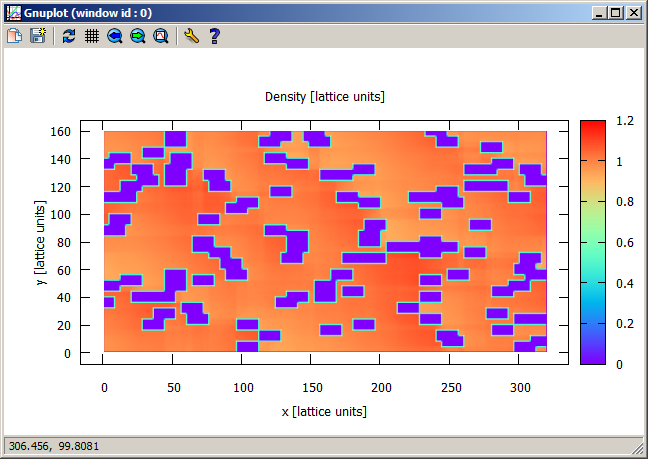Close the Gnuplot window
Image resolution: width=648 pixels, height=459 pixels.
(x=633, y=13)
